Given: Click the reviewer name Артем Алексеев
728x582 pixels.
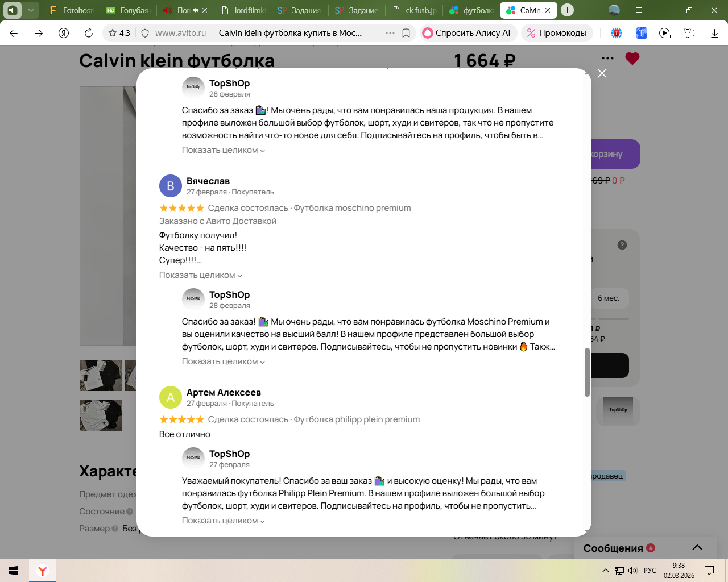Looking at the screenshot, I should (224, 392).
